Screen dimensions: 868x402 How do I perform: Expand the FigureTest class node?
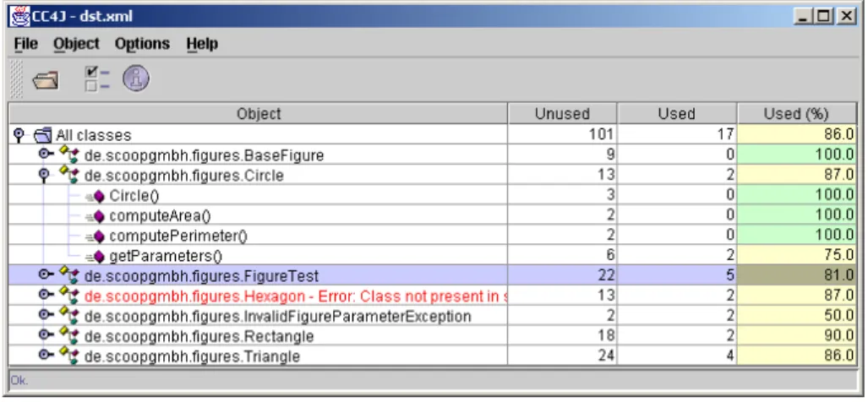pyautogui.click(x=46, y=274)
